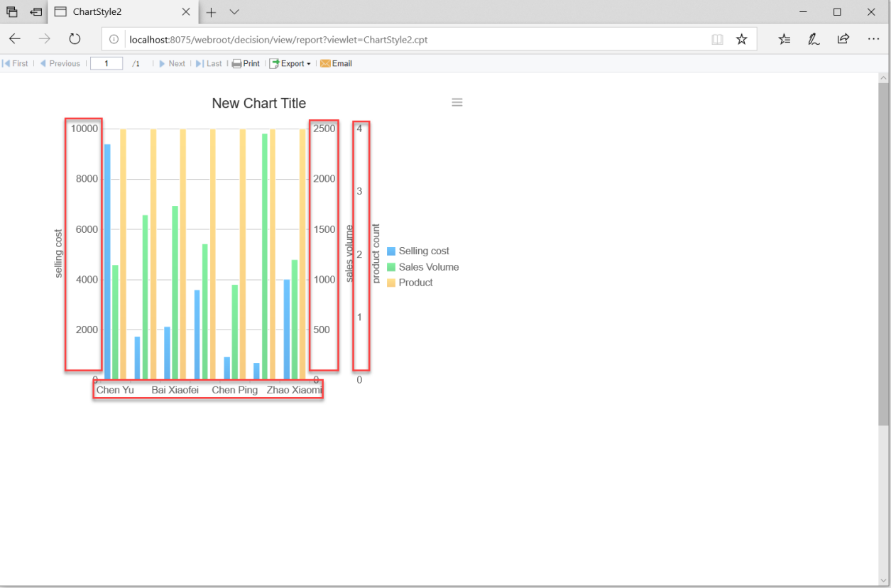This screenshot has height=588, width=891.
Task: Go to Previous page in report toolbar
Action: point(60,63)
